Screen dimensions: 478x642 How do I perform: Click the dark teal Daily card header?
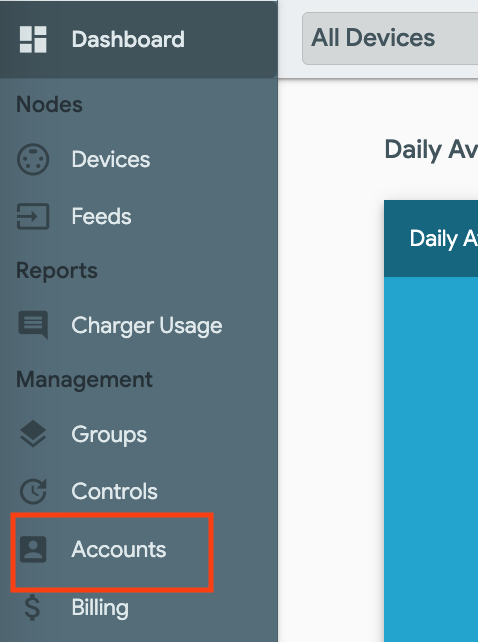[x=431, y=238]
